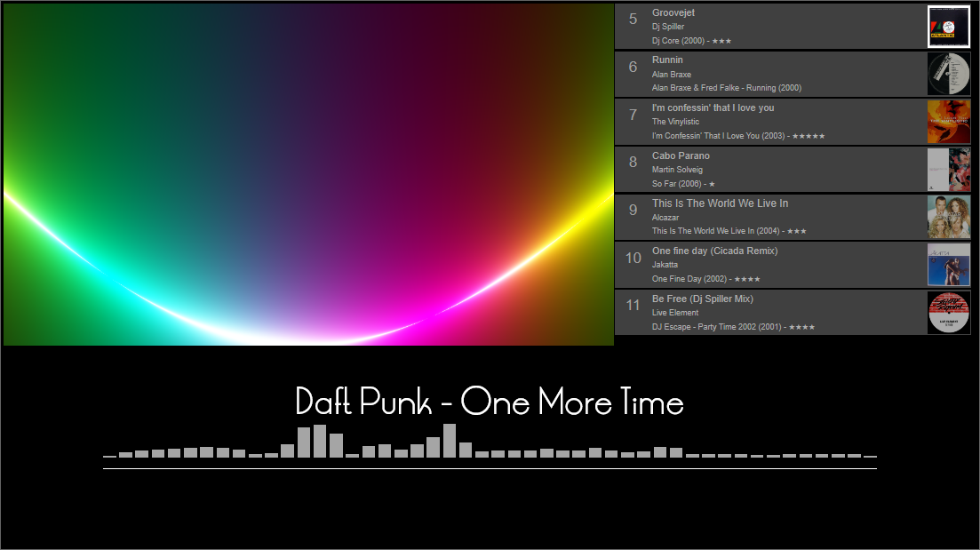Select the Alcazar album cover thumbnail
The height and width of the screenshot is (550, 980).
[948, 218]
